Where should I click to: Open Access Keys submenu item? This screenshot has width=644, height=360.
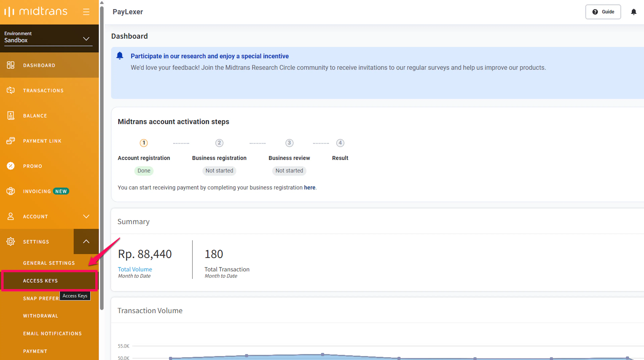(49, 281)
